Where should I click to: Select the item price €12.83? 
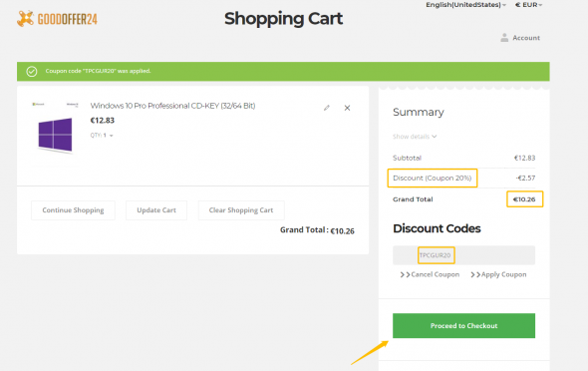[x=103, y=121]
